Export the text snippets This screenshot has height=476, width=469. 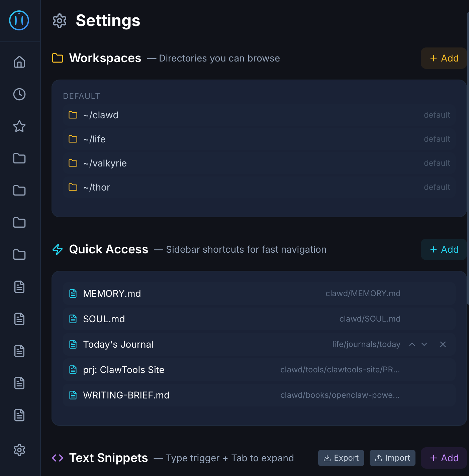point(341,458)
